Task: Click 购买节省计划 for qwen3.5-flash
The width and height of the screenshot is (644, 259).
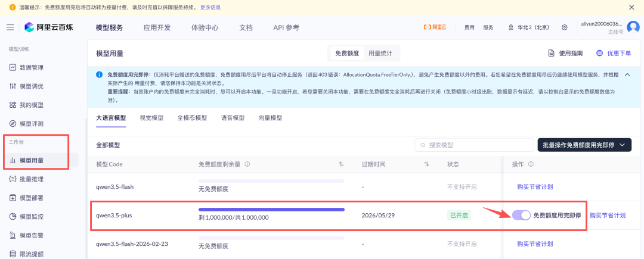Action: 535,187
